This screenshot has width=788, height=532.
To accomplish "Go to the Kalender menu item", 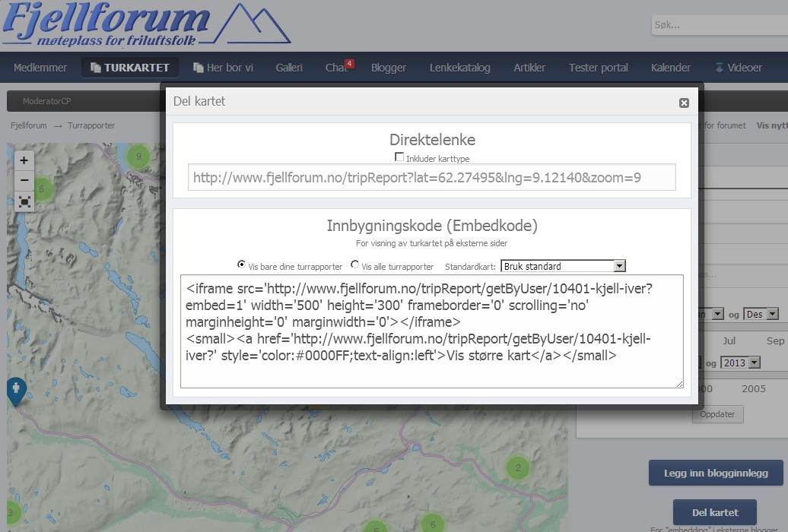I will pos(670,68).
